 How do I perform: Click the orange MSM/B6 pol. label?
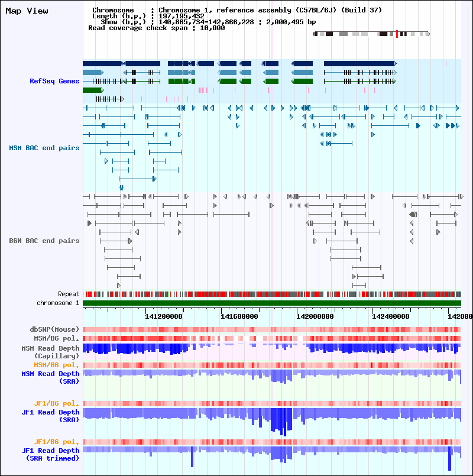57,365
